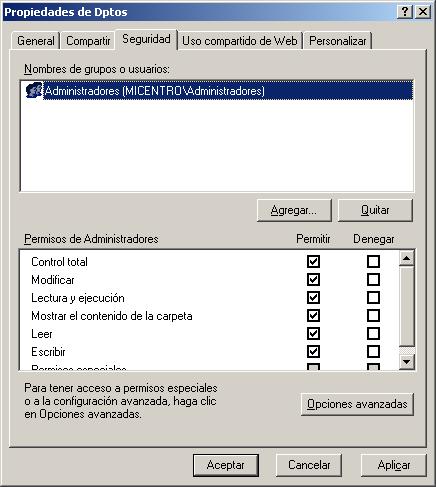This screenshot has height=487, width=436.
Task: Click the permissions list scroll up arrow
Action: (406, 258)
